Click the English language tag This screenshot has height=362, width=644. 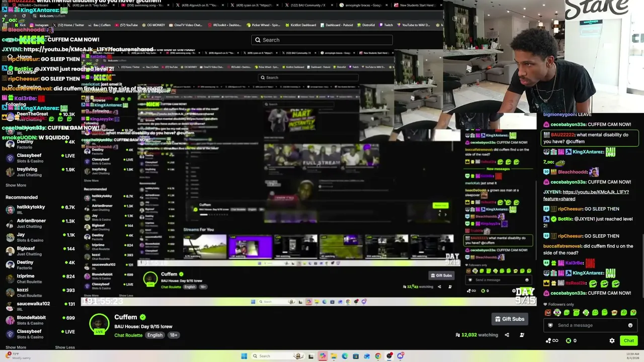click(155, 335)
